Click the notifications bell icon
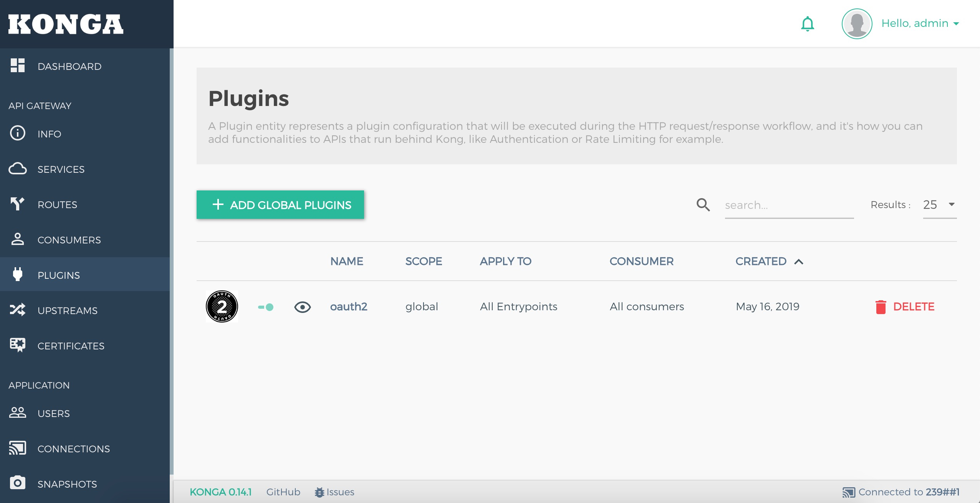The image size is (980, 503). pos(807,24)
